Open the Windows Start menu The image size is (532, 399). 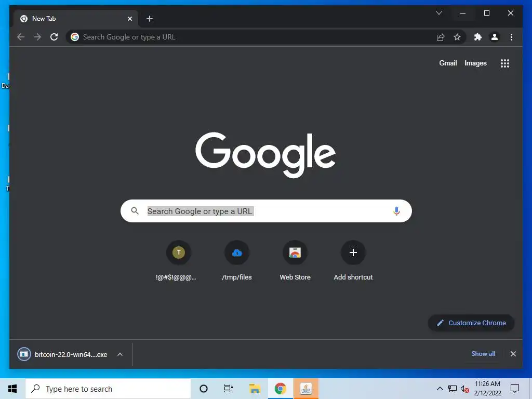coord(12,389)
